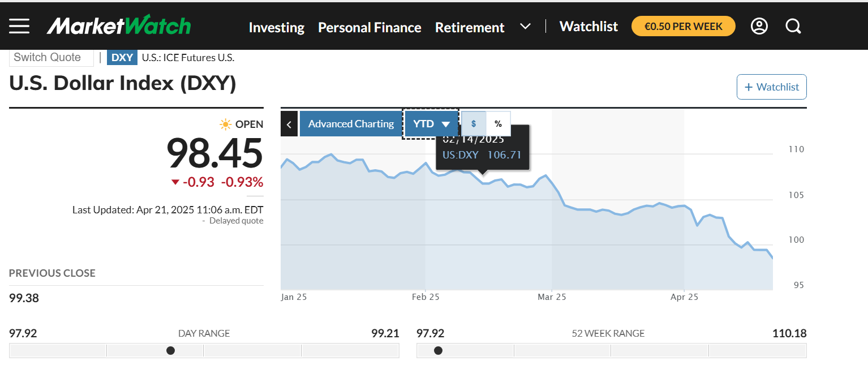This screenshot has height=365, width=868.
Task: Expand more navigation sections chevron
Action: 525,26
